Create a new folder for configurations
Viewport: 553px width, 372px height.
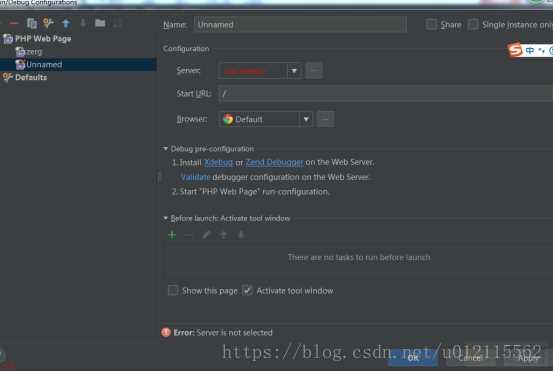[100, 23]
